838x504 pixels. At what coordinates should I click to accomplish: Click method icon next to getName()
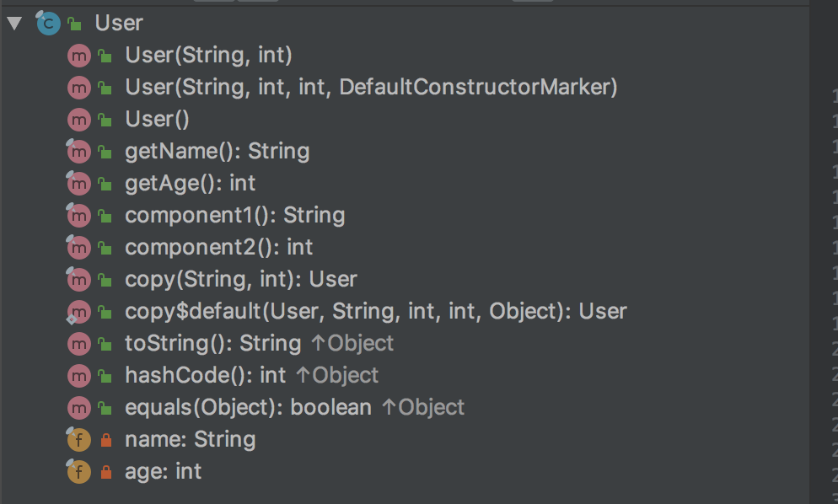pyautogui.click(x=78, y=152)
